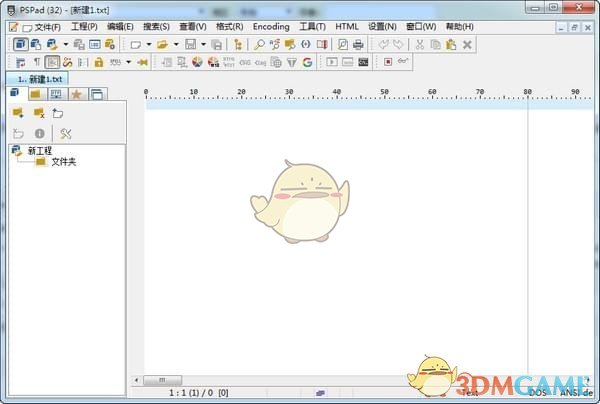Switch to the FTP panel tab
600x404 pixels.
pyautogui.click(x=57, y=94)
